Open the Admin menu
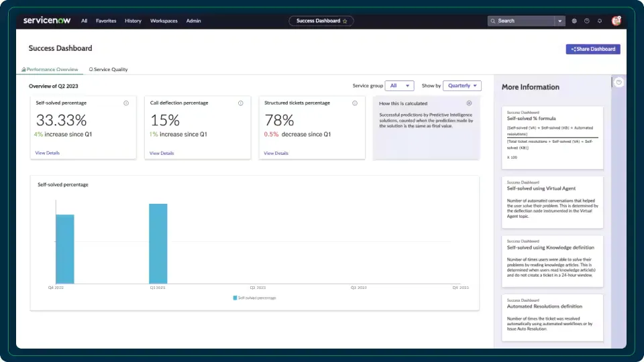The image size is (644, 362). tap(193, 21)
